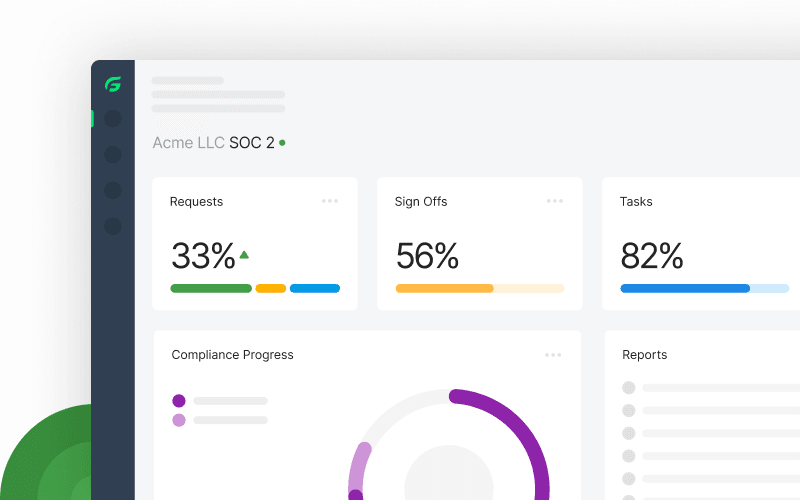Click the green upward trend arrow beside 33%
This screenshot has height=500, width=800.
click(244, 255)
